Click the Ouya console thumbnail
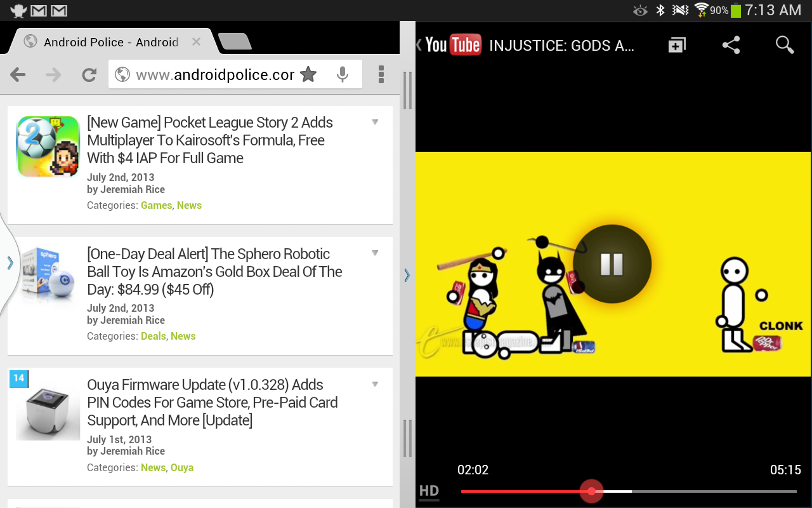The width and height of the screenshot is (812, 508). pos(48,410)
